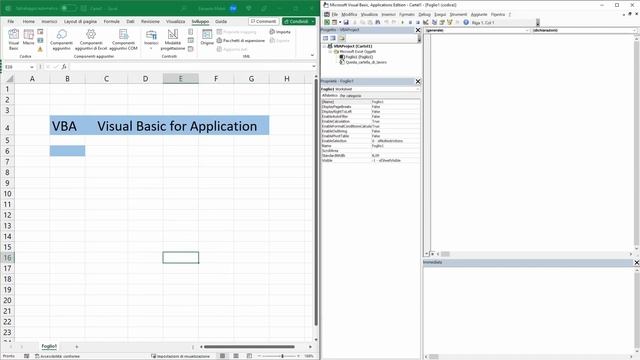
Task: Click the Excel horizontal scrollbar thumb
Action: 249,347
